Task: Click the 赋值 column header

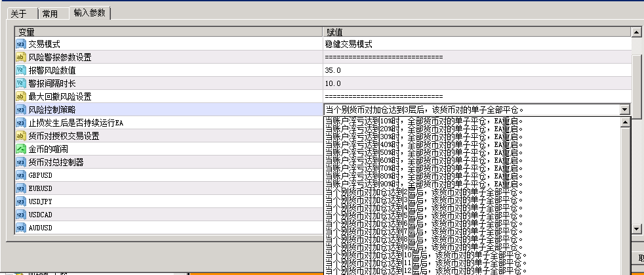Action: [477, 32]
